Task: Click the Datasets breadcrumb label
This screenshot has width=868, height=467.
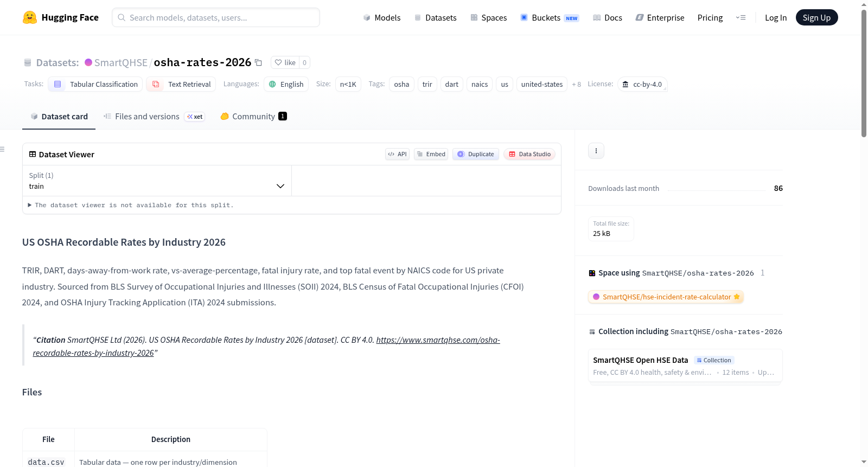Action: coord(58,63)
